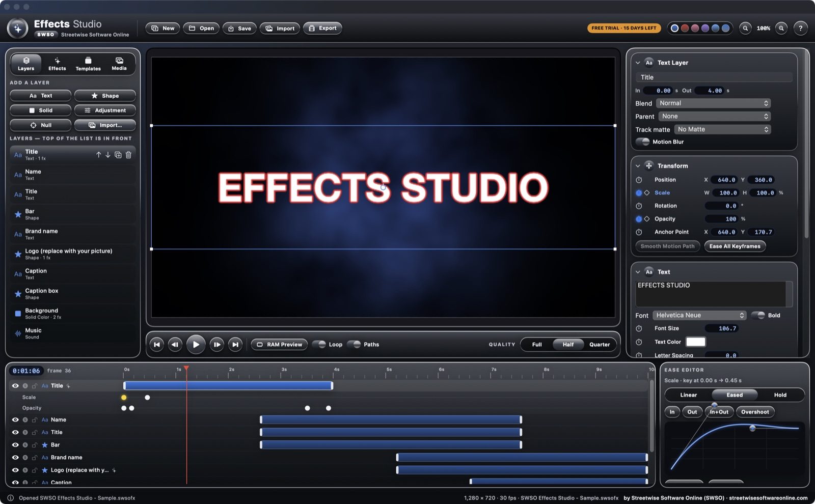Step back one frame

[x=175, y=345]
